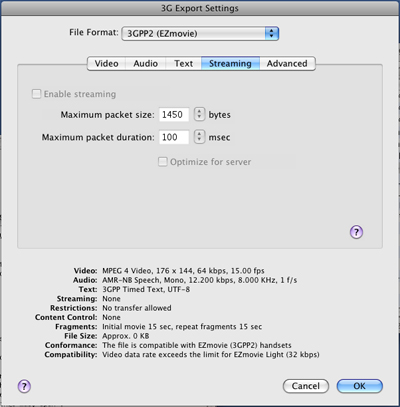Switch to the Text tab
The width and height of the screenshot is (400, 407).
tap(183, 63)
